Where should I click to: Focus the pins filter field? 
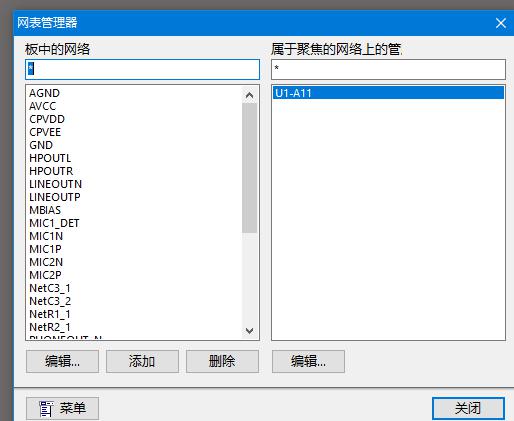(388, 69)
